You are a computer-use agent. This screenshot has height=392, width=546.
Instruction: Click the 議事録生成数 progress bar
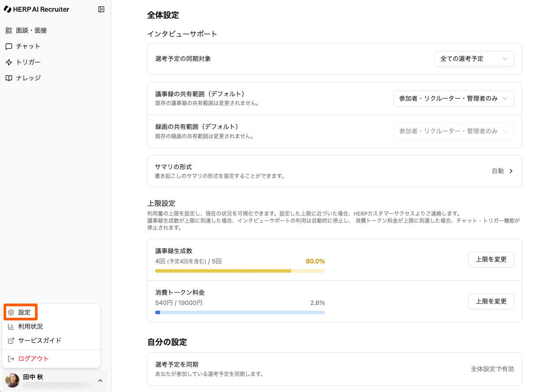pyautogui.click(x=240, y=271)
